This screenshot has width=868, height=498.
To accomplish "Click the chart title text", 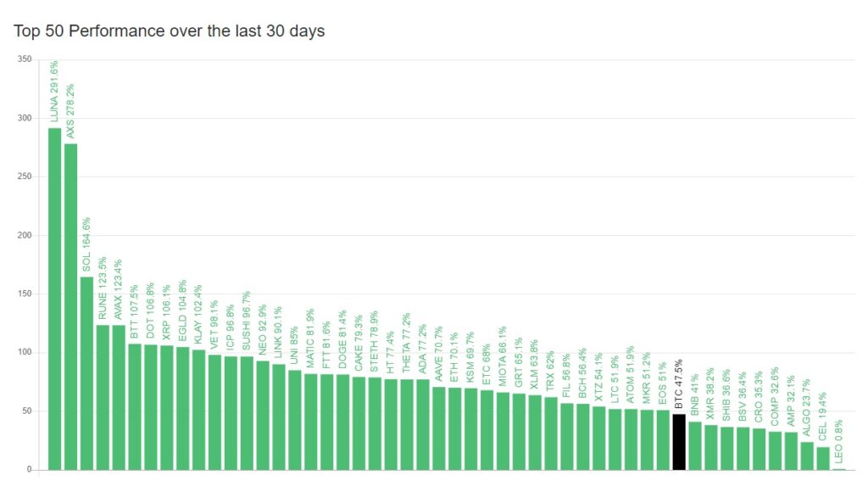I will tap(170, 31).
